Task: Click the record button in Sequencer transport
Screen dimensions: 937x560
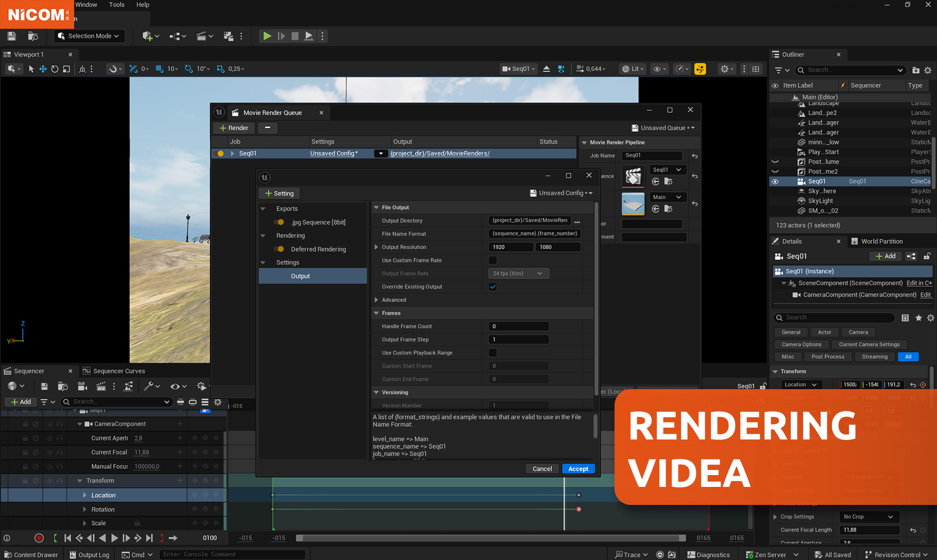Action: [39, 538]
